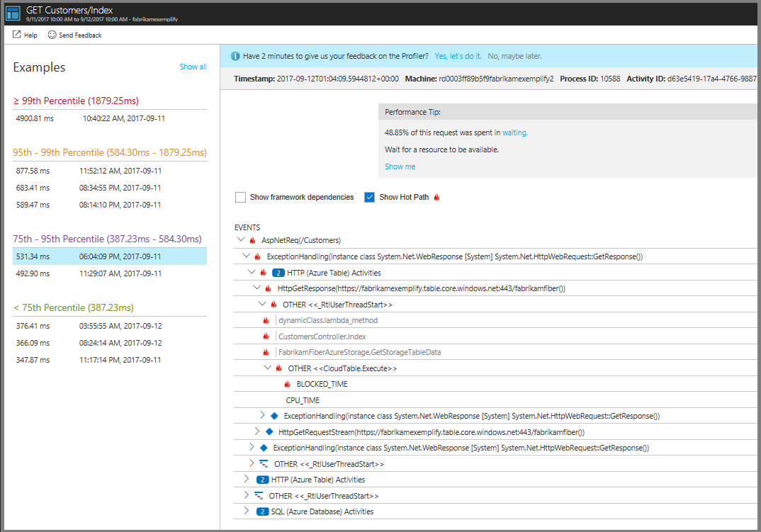Expand the HttpGetRequestStream node
This screenshot has height=532, width=761.
click(257, 431)
